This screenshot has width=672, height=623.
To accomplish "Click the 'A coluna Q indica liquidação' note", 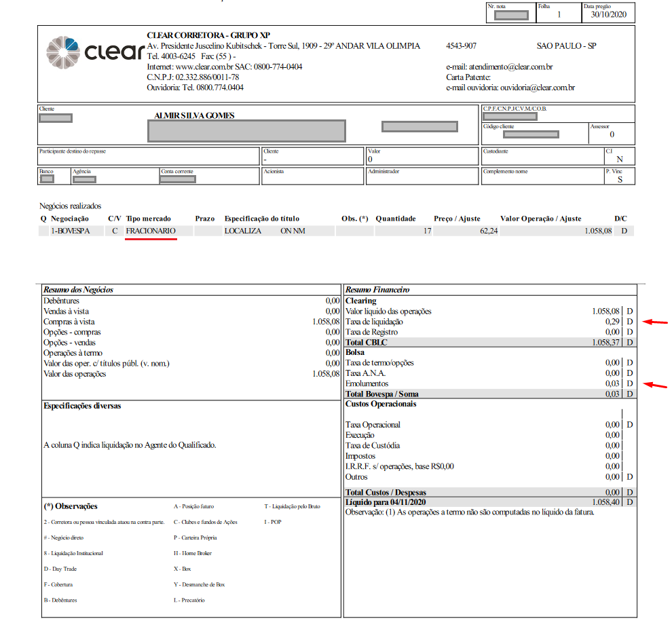I will 130,445.
